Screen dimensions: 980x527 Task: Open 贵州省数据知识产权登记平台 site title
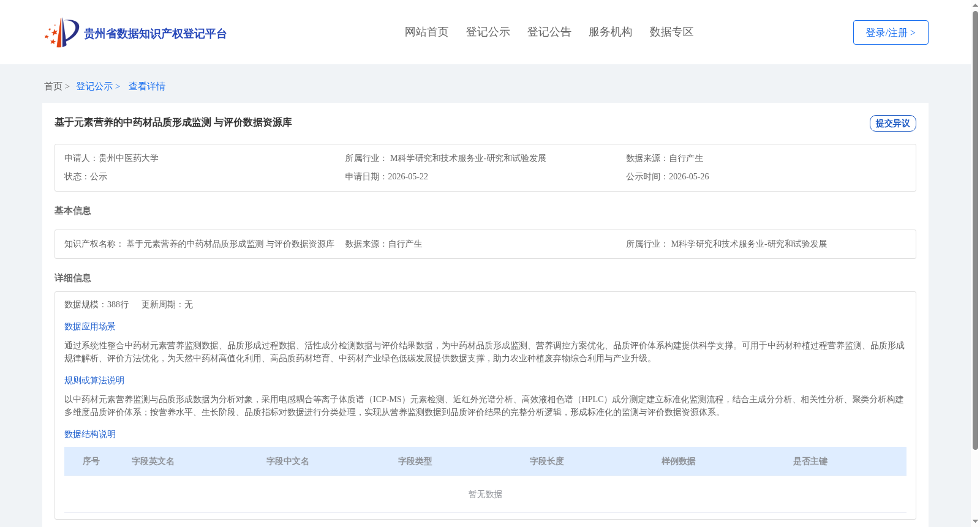155,34
